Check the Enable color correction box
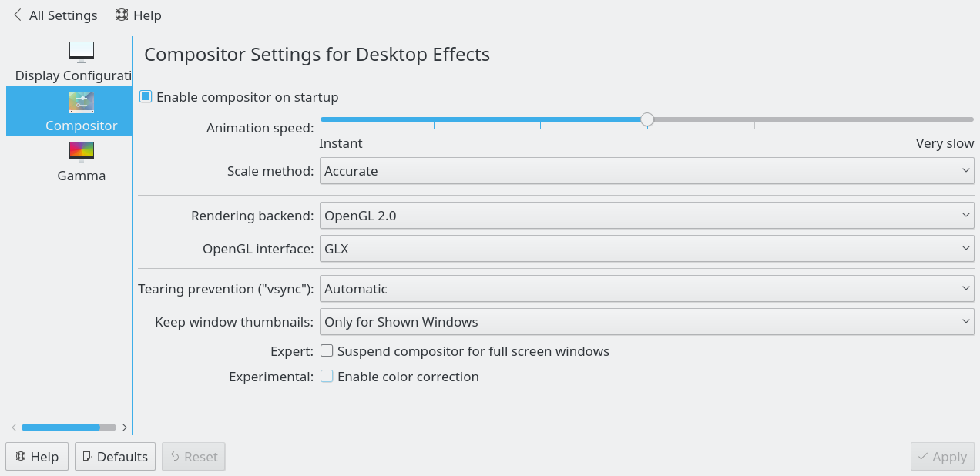Viewport: 980px width, 476px height. pyautogui.click(x=327, y=377)
